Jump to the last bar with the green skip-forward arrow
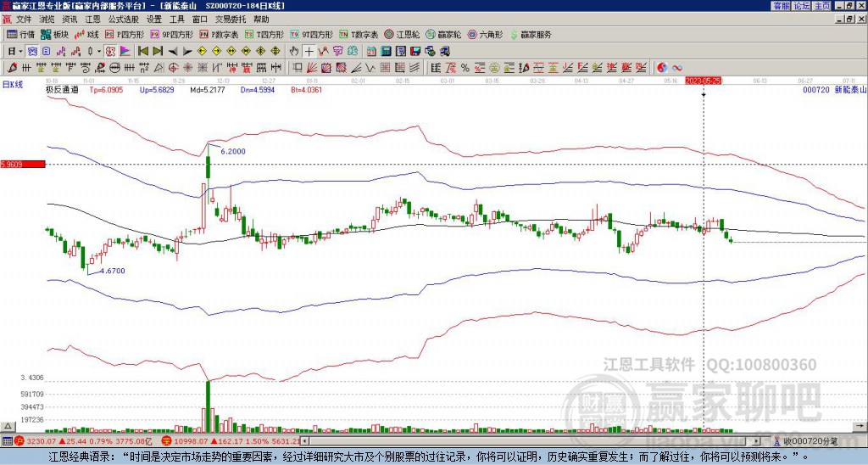 point(158,52)
